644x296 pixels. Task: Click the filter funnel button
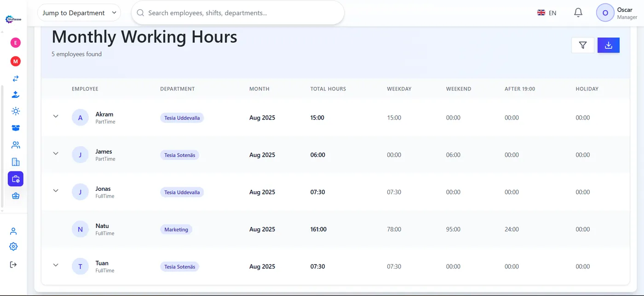coord(583,45)
